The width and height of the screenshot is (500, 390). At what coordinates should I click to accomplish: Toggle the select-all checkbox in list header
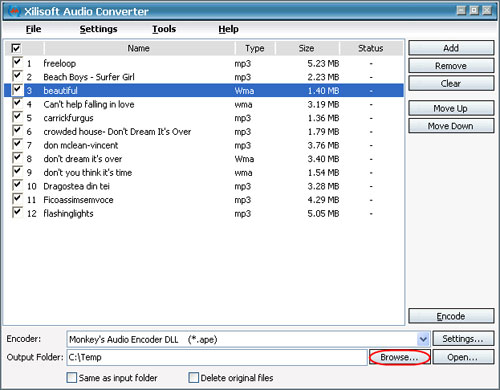[x=16, y=48]
